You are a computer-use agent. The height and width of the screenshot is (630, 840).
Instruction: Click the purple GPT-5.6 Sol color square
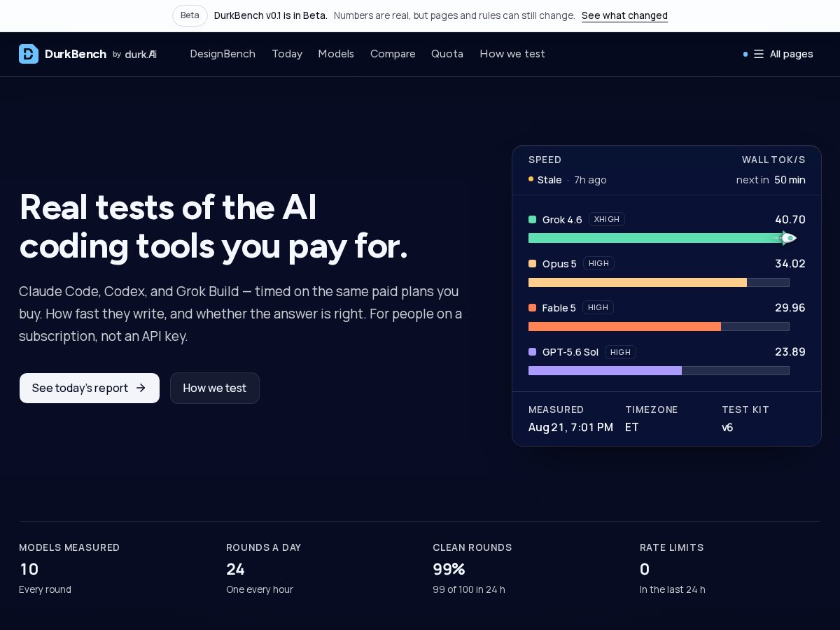click(x=532, y=352)
